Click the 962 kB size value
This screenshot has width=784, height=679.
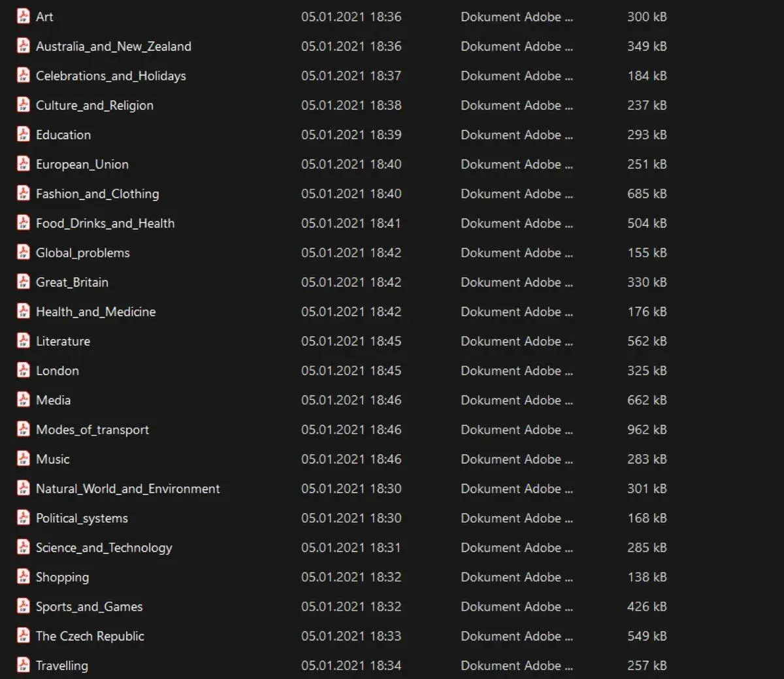(647, 429)
